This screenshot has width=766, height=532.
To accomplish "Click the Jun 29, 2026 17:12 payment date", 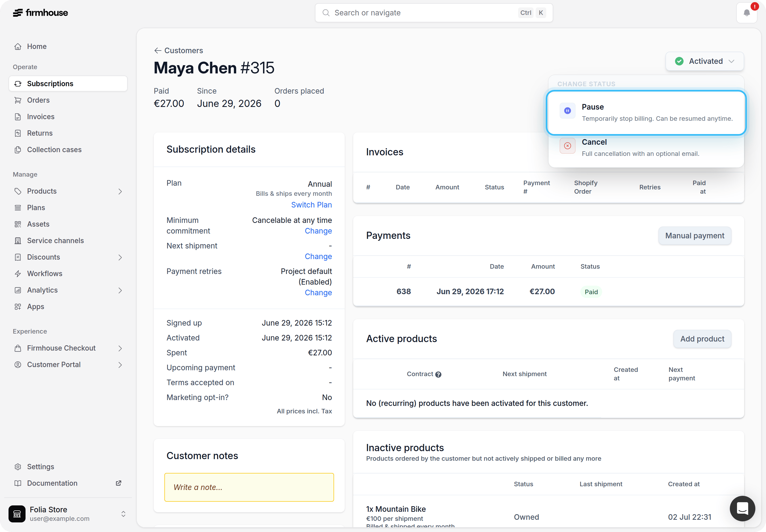I will click(470, 292).
